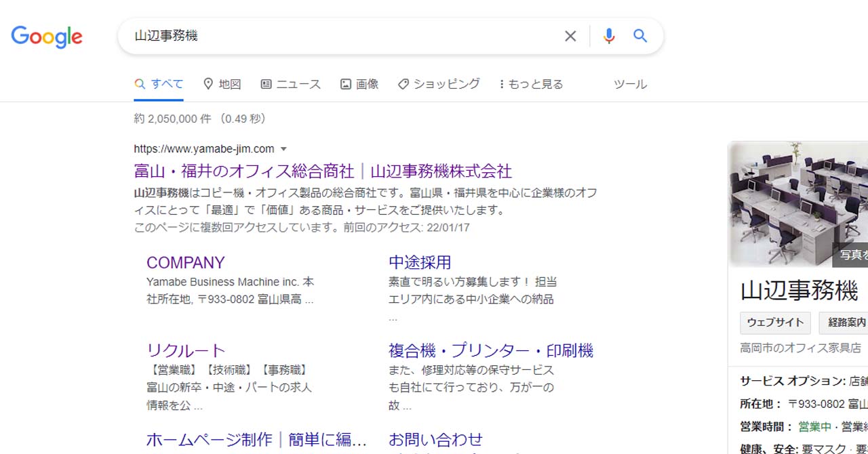The height and width of the screenshot is (454, 868).
Task: Click the 山辺事務機 heading in knowledge panel
Action: pyautogui.click(x=800, y=290)
